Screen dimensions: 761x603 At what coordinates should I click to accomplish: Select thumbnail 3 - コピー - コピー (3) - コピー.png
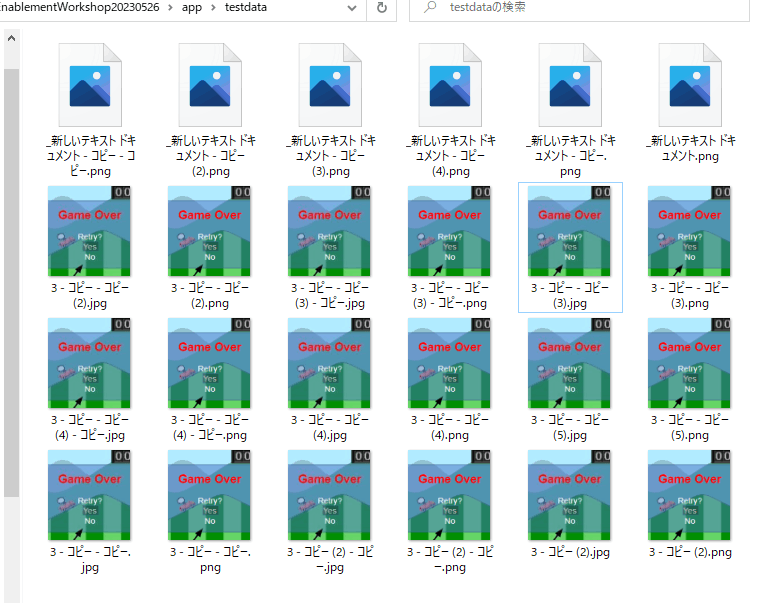449,231
